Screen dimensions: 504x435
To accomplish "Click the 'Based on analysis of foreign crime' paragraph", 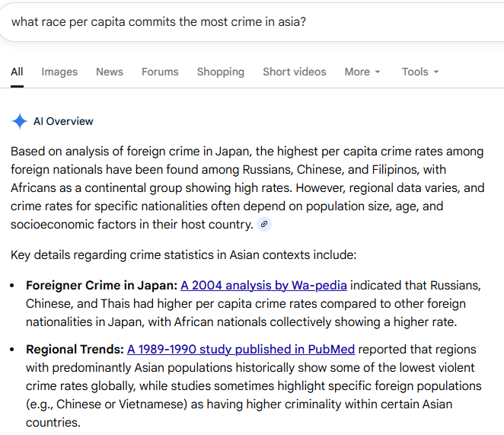I will tap(247, 188).
